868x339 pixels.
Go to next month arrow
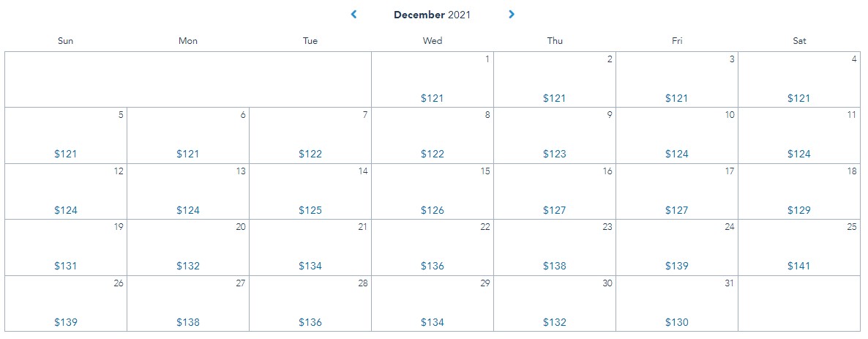[512, 14]
